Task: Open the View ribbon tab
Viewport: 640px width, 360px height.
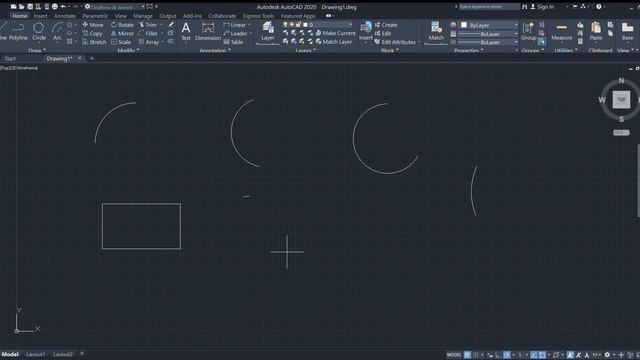Action: 120,16
